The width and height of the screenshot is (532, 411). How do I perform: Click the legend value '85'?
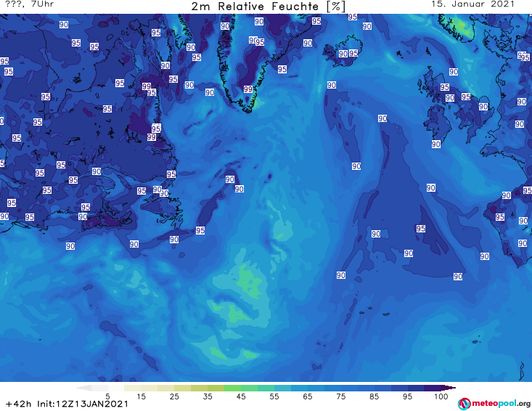pos(374,396)
